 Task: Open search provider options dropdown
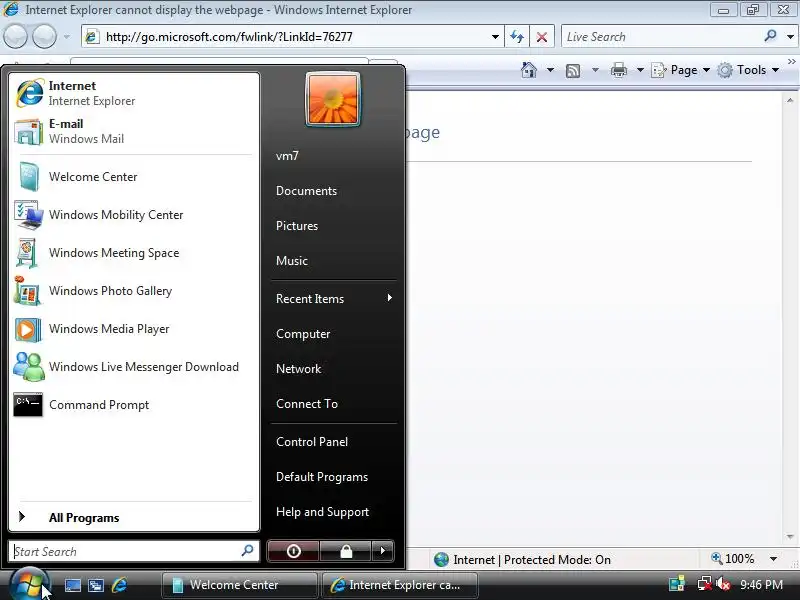[790, 37]
